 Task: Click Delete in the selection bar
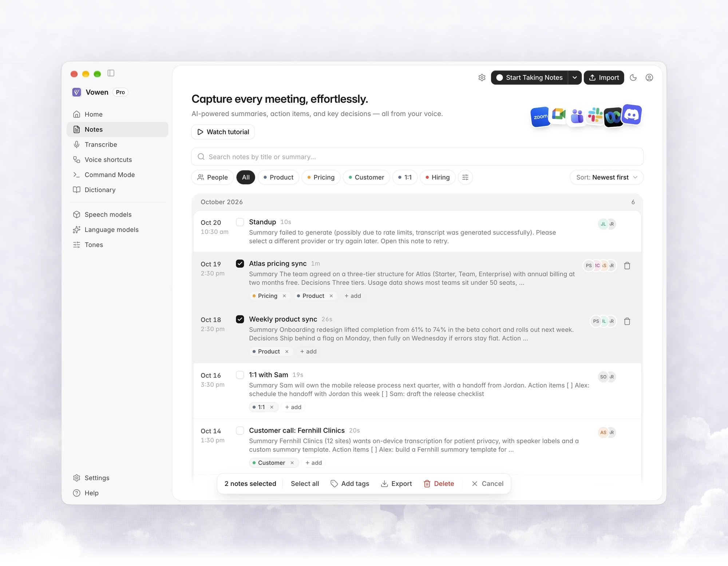439,484
